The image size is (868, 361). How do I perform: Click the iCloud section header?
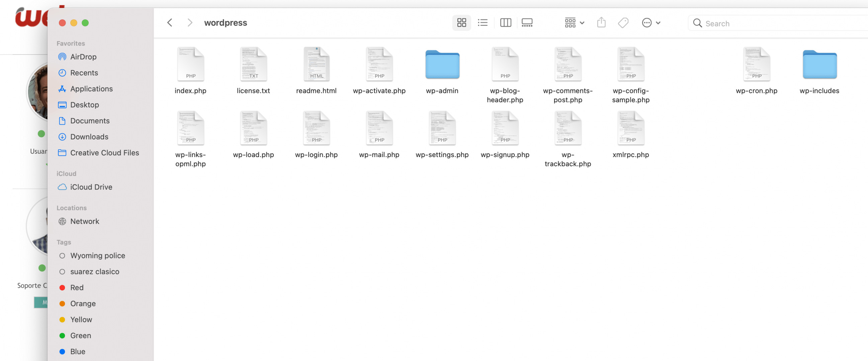66,173
